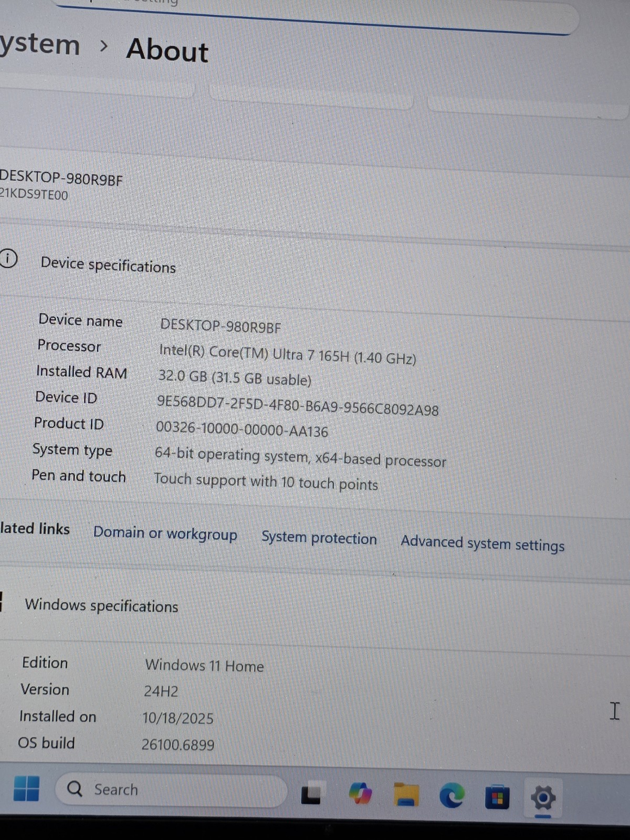The image size is (630, 840).
Task: Launch Copilot from the taskbar
Action: click(x=360, y=793)
